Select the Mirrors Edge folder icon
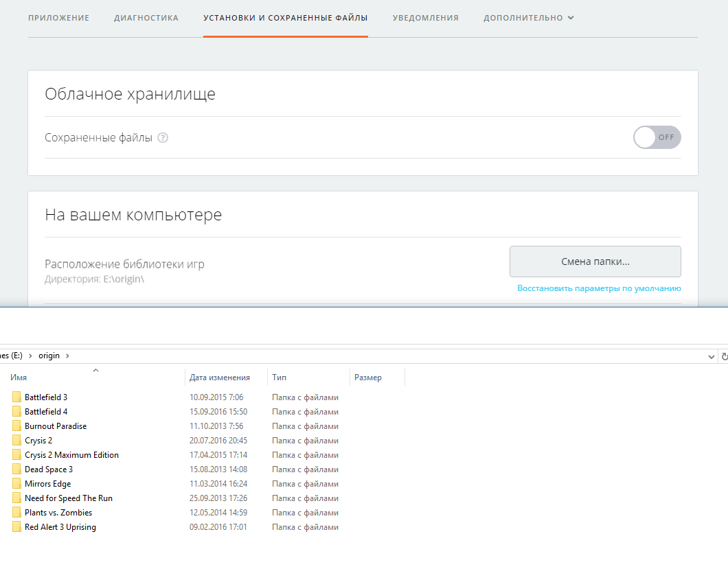The image size is (728, 569). 16,483
